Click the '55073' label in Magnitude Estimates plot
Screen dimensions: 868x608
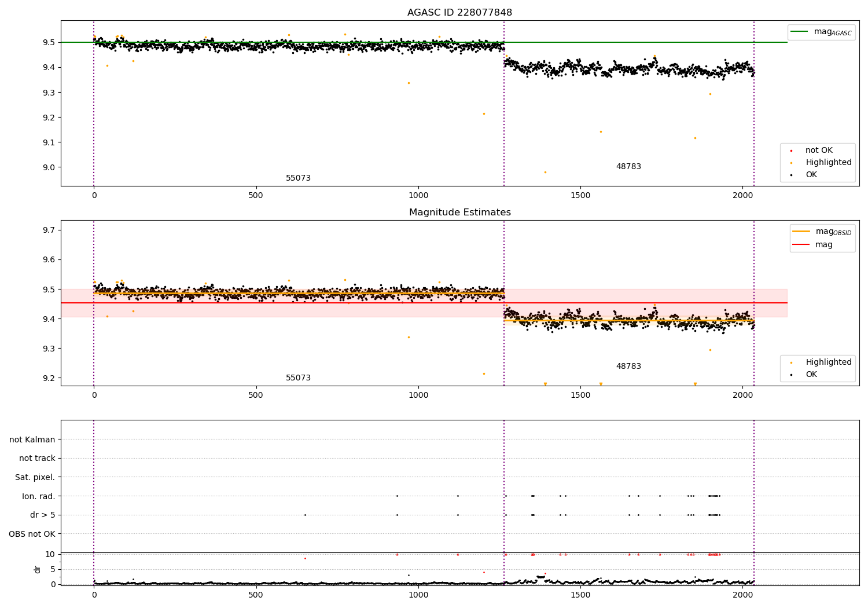click(x=298, y=378)
